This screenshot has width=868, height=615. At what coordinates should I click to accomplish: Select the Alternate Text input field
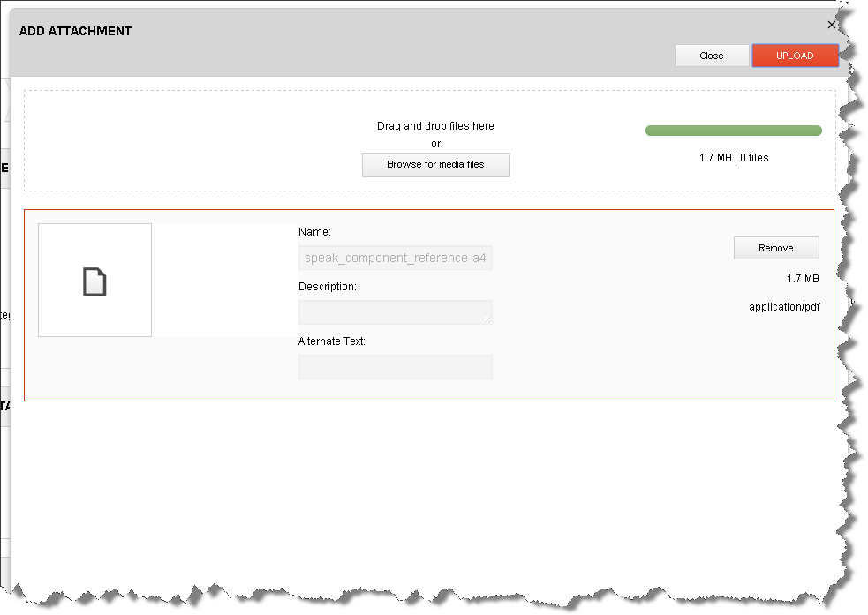(395, 367)
